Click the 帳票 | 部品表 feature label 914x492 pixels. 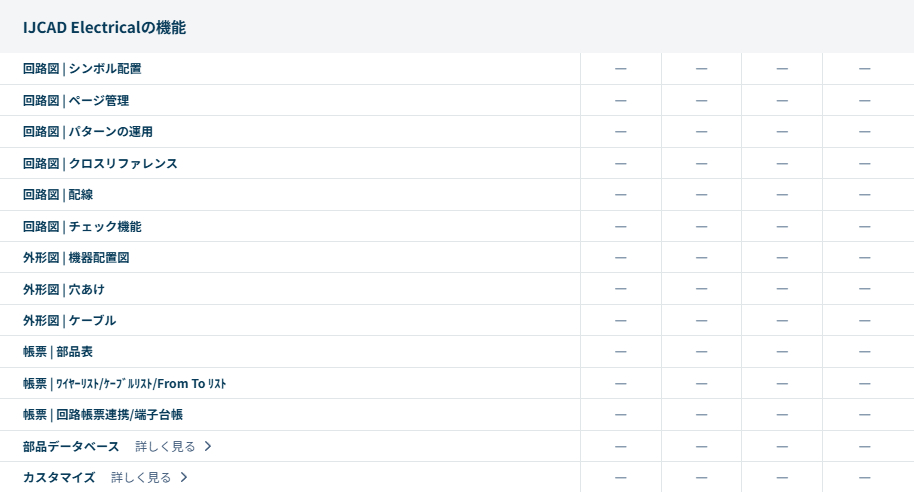58,352
